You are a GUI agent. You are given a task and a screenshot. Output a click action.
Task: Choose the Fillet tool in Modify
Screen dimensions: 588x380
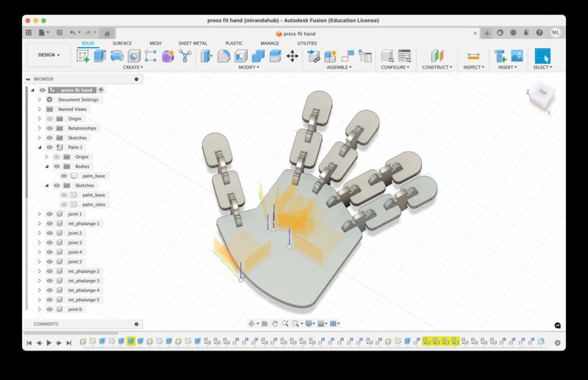click(224, 56)
